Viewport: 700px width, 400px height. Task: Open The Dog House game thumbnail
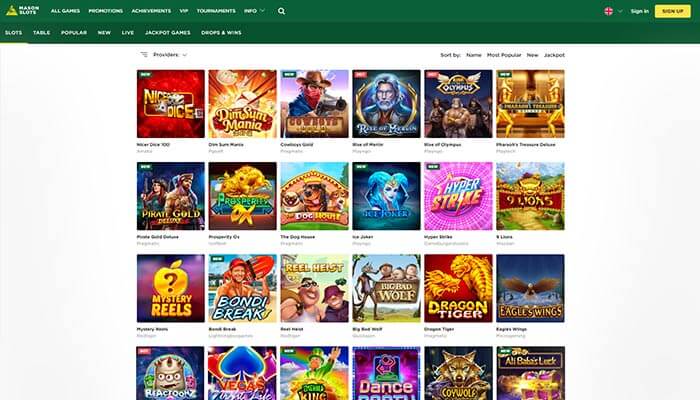coord(314,196)
